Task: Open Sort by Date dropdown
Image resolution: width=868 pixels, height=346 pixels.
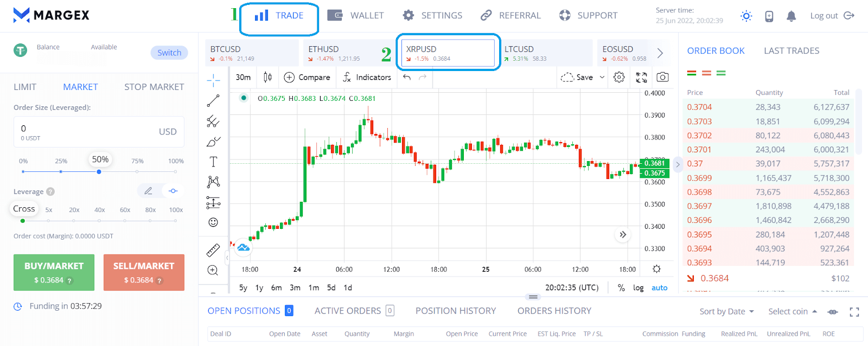Action: [727, 311]
